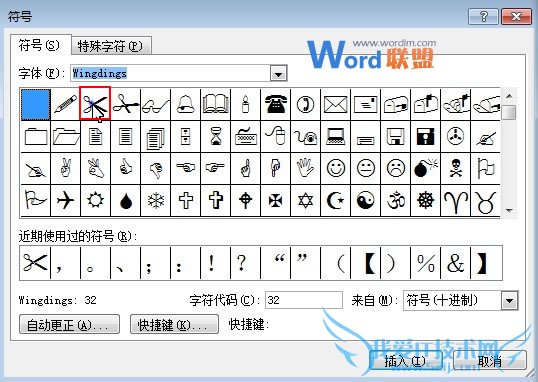Choose the crescent and star symbol
Image resolution: width=538 pixels, height=382 pixels.
(x=336, y=200)
